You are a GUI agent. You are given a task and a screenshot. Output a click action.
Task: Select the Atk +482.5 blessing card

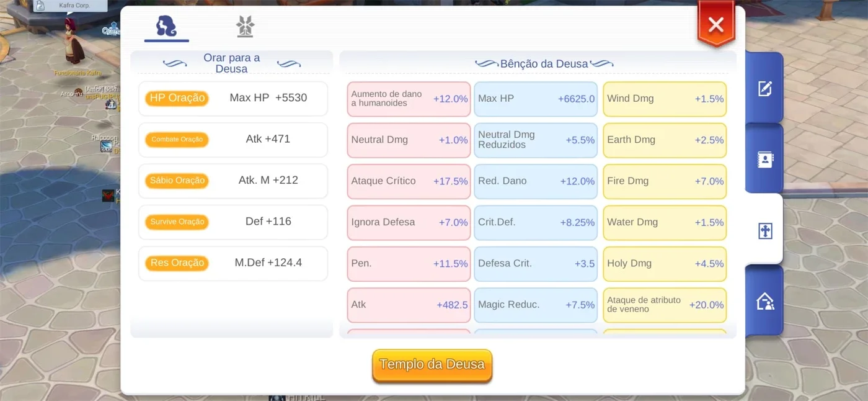409,305
